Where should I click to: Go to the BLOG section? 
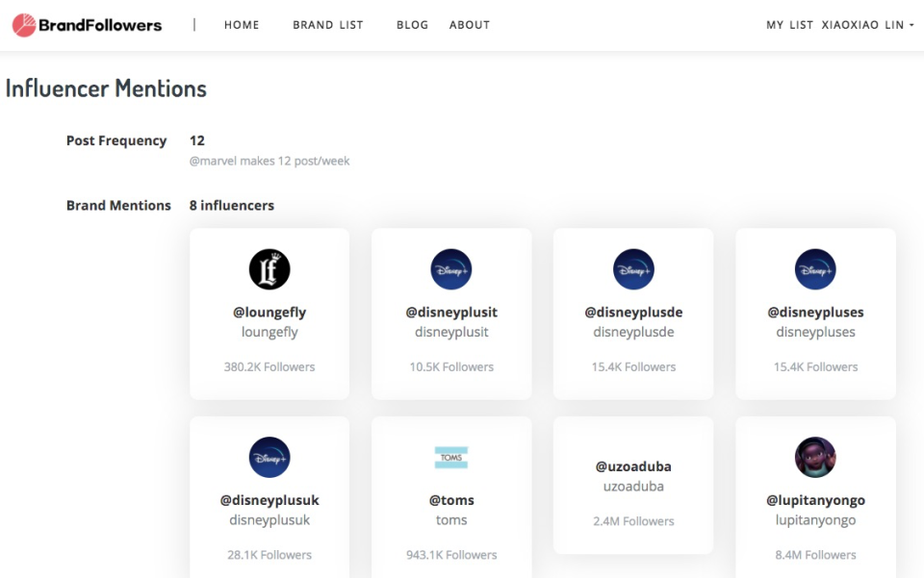click(412, 25)
